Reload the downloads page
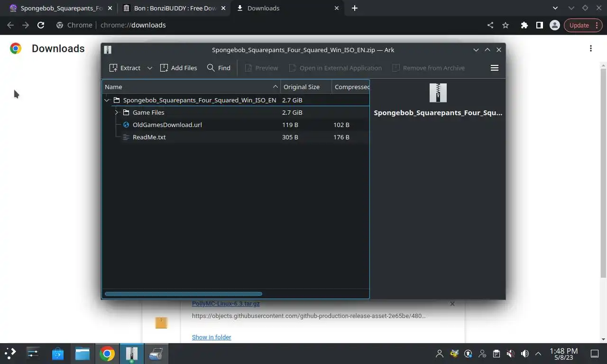Screen dimensions: 607x364 [x=41, y=25]
